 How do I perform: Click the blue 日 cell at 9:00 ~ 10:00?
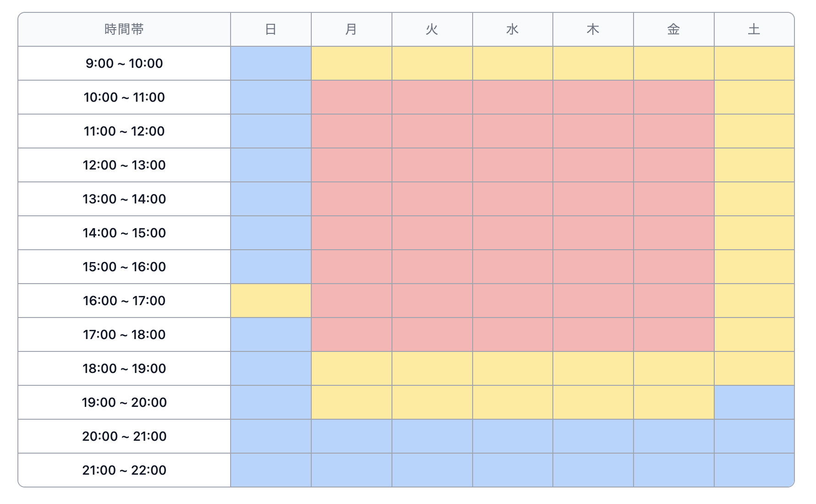pyautogui.click(x=270, y=63)
